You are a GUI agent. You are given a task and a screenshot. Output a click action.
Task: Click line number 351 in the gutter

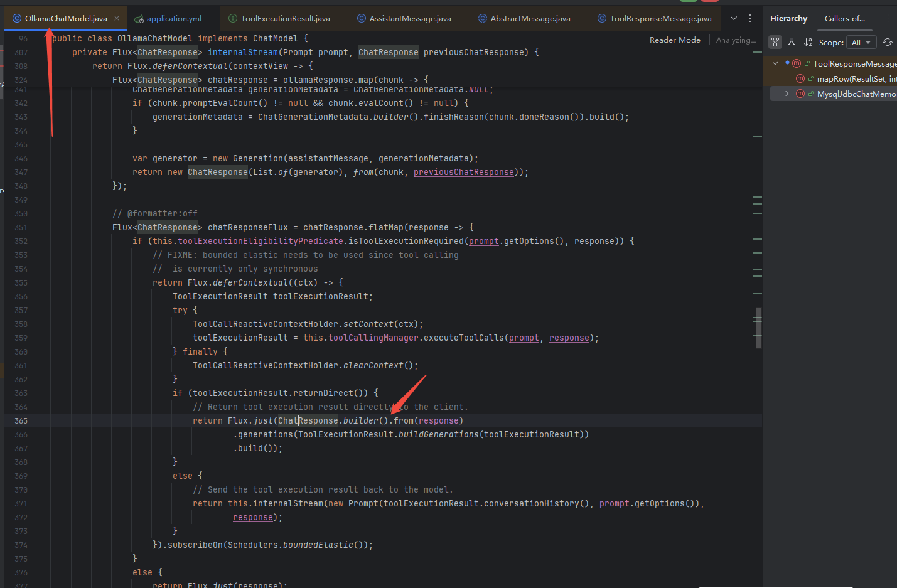21,227
